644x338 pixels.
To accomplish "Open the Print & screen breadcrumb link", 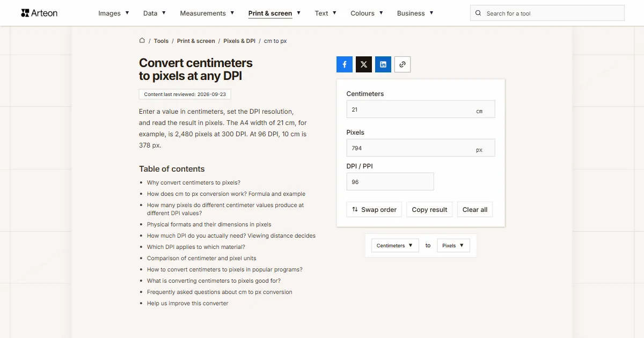I will pos(196,41).
